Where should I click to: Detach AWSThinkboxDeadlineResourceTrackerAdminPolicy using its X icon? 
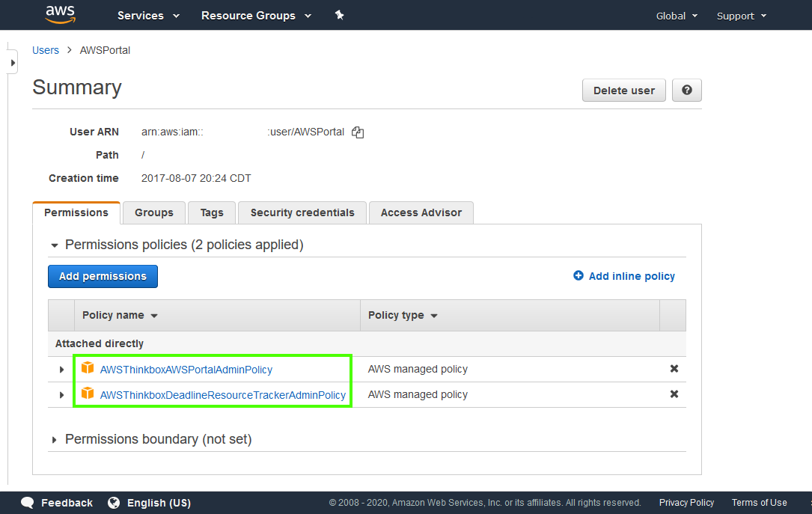tap(674, 394)
